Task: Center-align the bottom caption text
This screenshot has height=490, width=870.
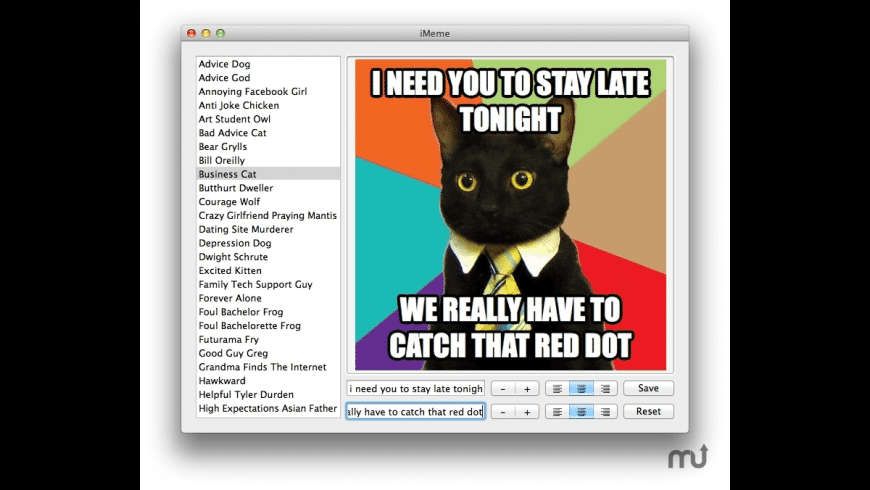Action: click(x=581, y=412)
